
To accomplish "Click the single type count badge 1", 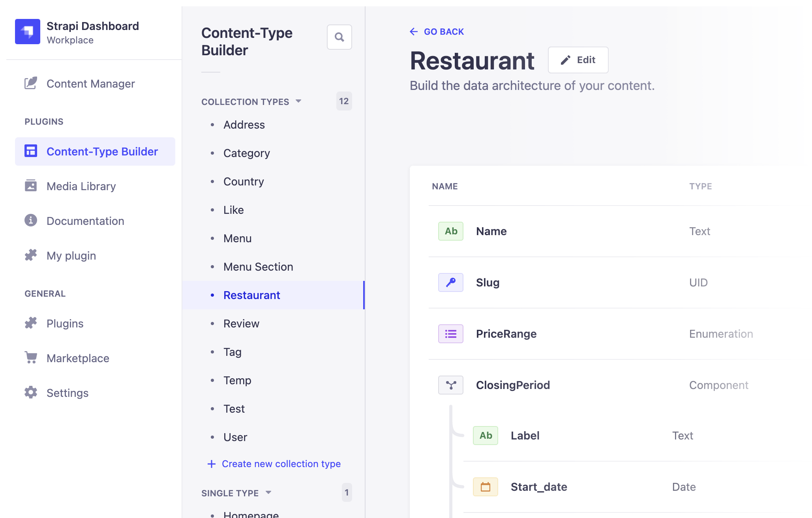I will point(347,492).
